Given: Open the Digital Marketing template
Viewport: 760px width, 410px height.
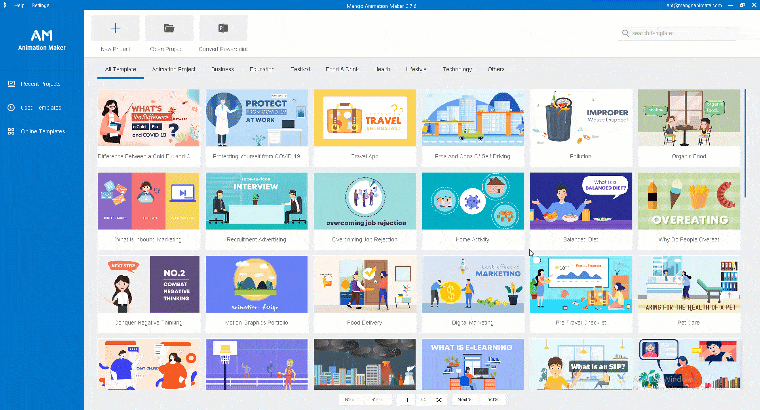Looking at the screenshot, I should [x=472, y=285].
